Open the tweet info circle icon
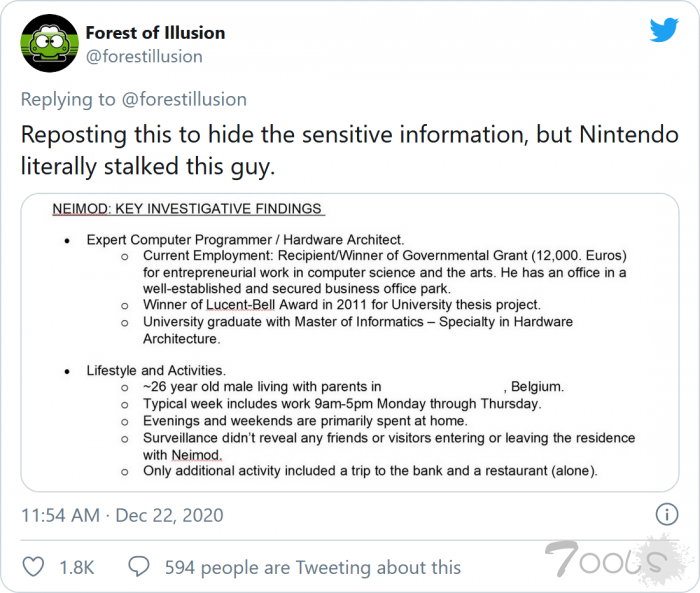Viewport: 700px width, 593px height. pyautogui.click(x=666, y=515)
